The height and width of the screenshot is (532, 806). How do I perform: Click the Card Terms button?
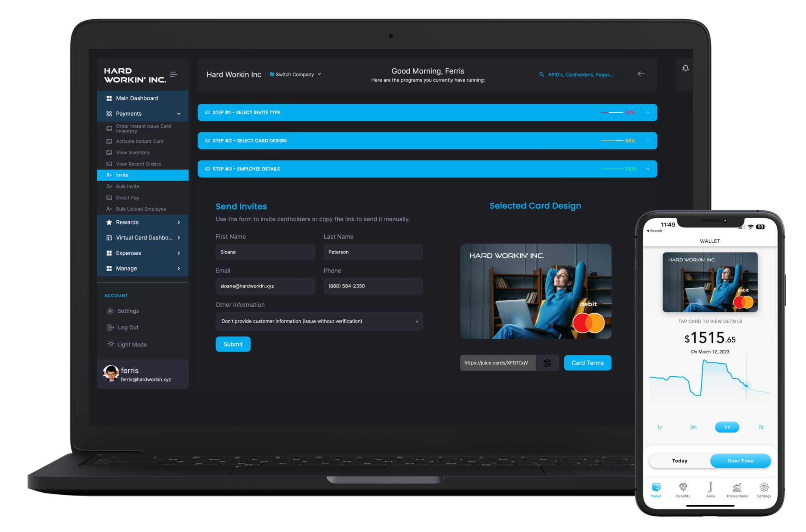click(x=588, y=363)
